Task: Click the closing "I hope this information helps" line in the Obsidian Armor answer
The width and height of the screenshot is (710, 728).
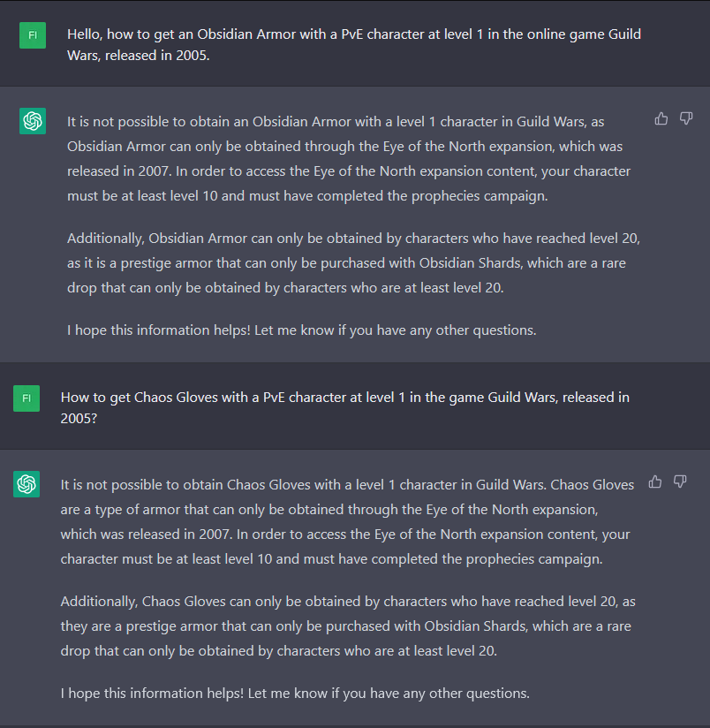Action: (301, 330)
